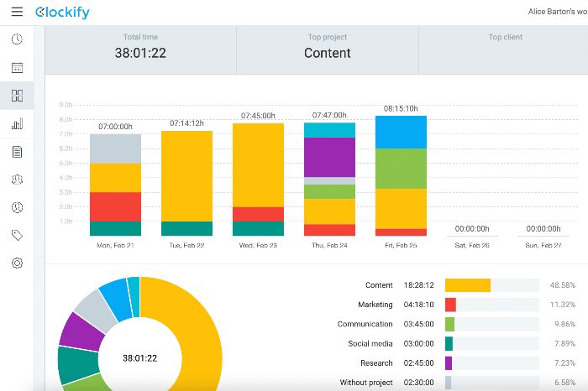
Task: Select the Mon, Feb 21 bar
Action: click(x=116, y=185)
